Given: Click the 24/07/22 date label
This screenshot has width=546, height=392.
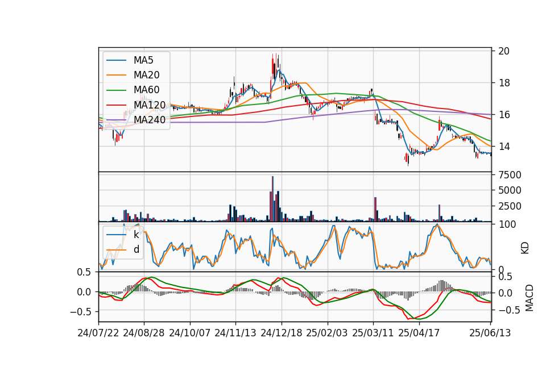Looking at the screenshot, I should [98, 333].
